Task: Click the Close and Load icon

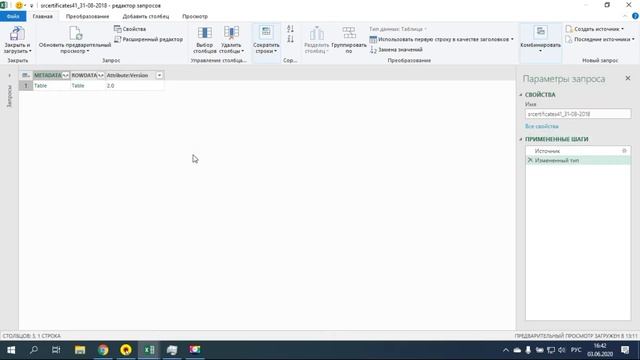Action: 17,33
